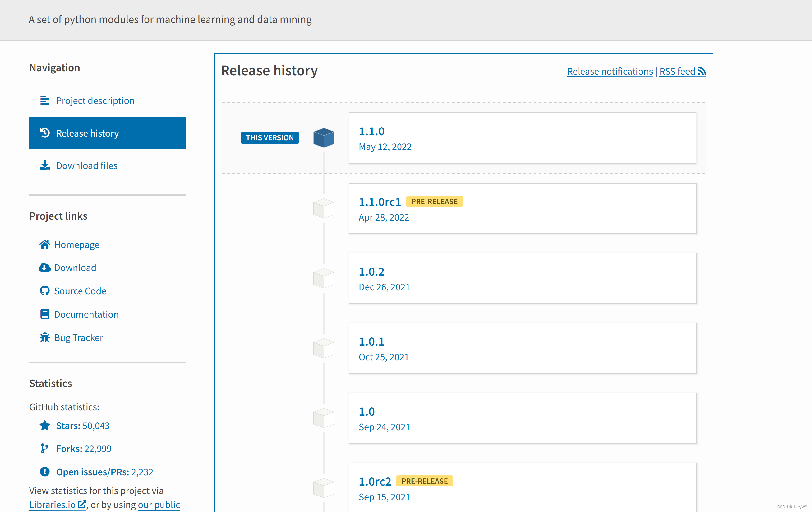Click the RSS feed icon
The height and width of the screenshot is (512, 812).
pyautogui.click(x=702, y=71)
